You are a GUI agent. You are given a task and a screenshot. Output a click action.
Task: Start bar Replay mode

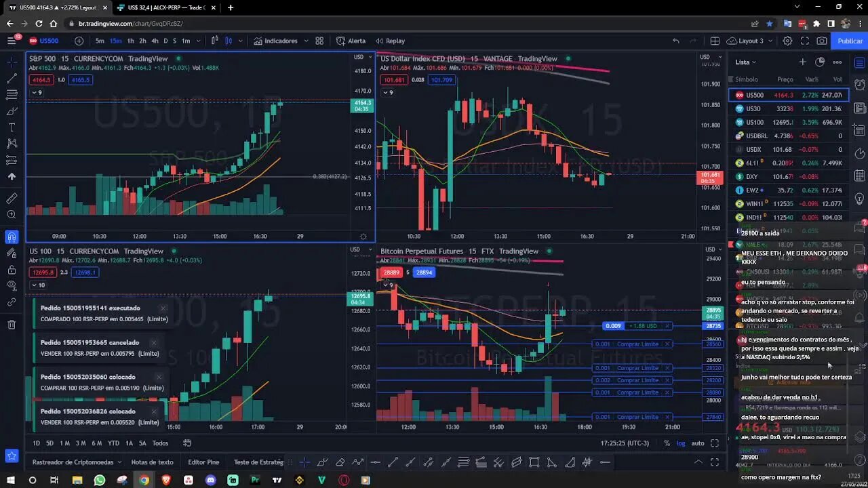[x=391, y=41]
